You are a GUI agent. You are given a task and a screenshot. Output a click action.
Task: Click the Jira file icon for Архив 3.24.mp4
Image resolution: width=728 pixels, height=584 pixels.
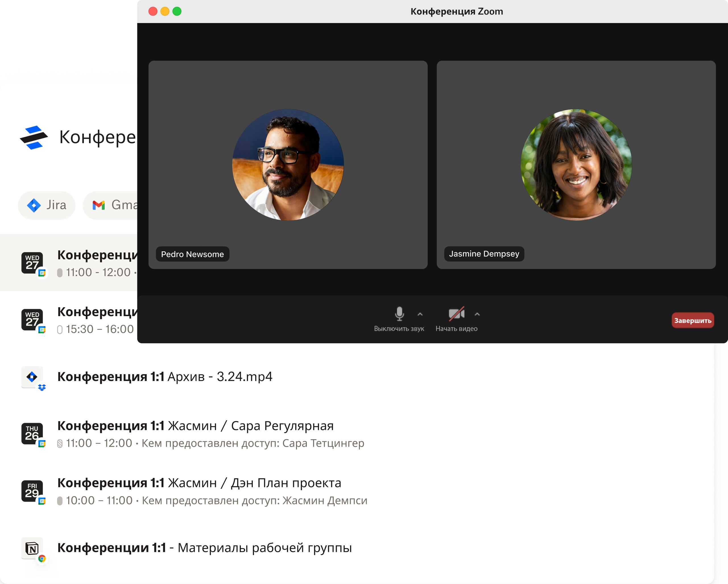point(32,377)
